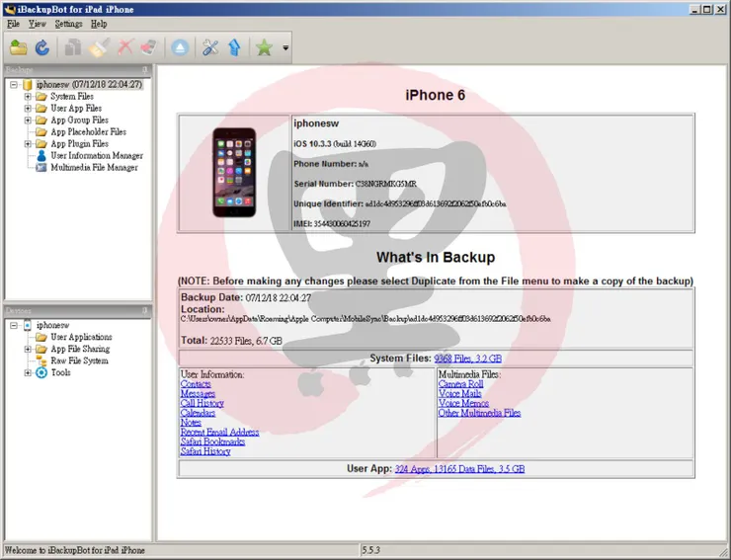Select User Applications under device
Screen dimensions: 731x560
(81, 337)
